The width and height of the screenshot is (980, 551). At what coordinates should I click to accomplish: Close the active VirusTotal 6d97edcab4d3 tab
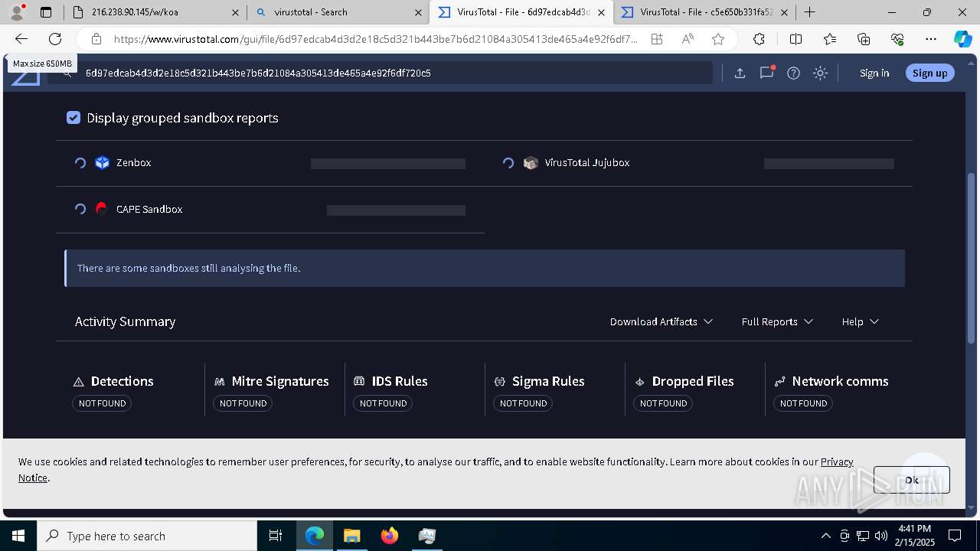click(x=601, y=12)
